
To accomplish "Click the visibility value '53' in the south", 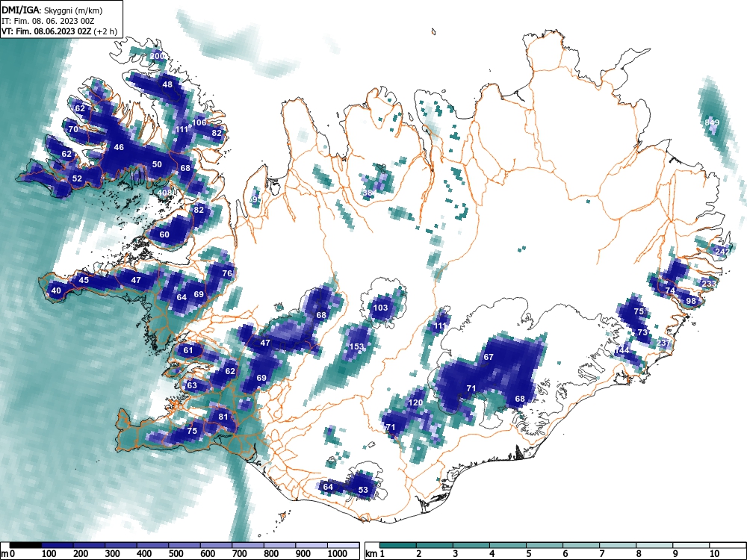I will (x=363, y=490).
